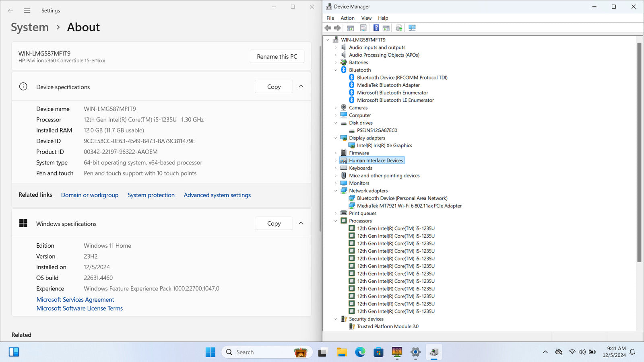Click the volume speaker tray icon

(582, 352)
